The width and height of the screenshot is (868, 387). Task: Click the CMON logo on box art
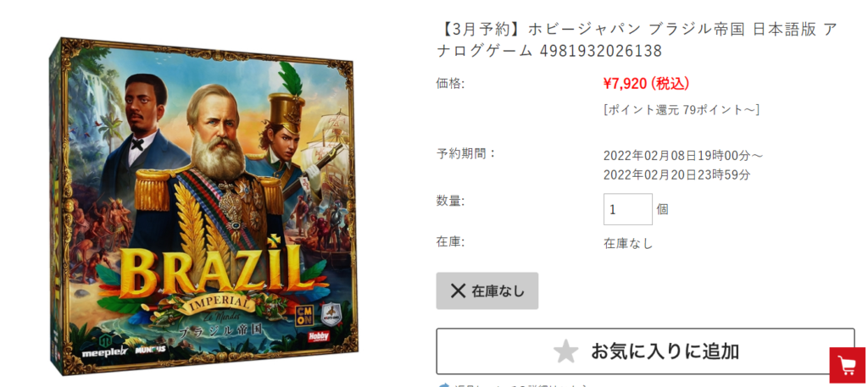click(305, 315)
